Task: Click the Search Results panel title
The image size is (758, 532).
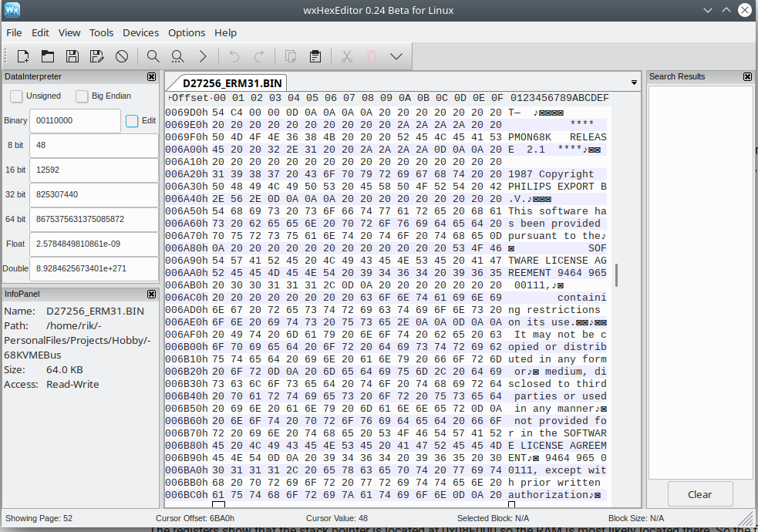Action: [677, 77]
